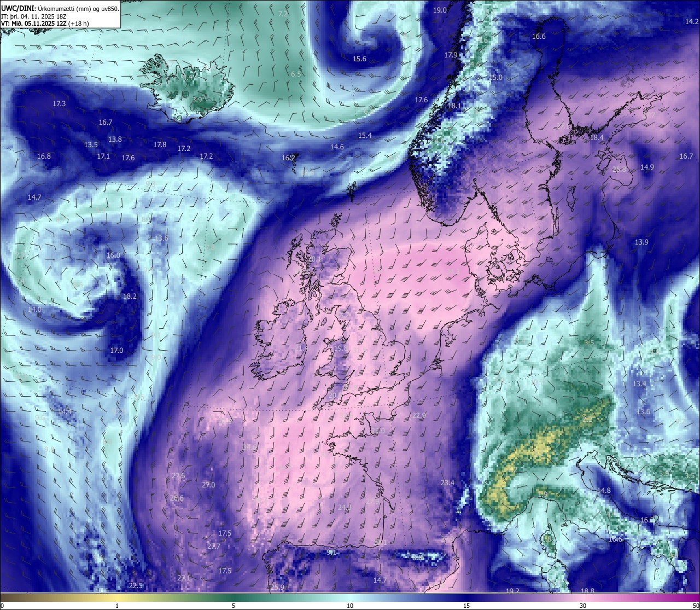Screen dimensions: 700x610
Task: Click the '1' tick label on color scale
Action: (117, 606)
